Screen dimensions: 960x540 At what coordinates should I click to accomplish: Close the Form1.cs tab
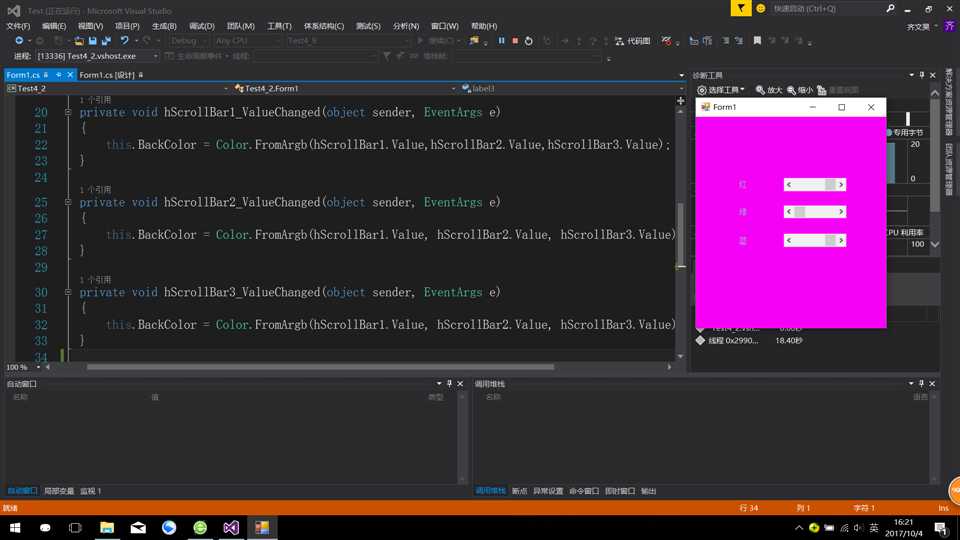70,75
